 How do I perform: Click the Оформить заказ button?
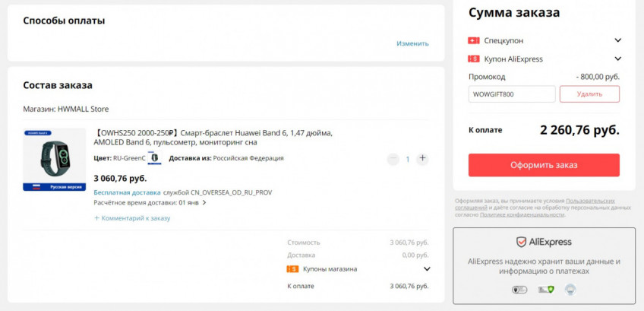tap(544, 165)
